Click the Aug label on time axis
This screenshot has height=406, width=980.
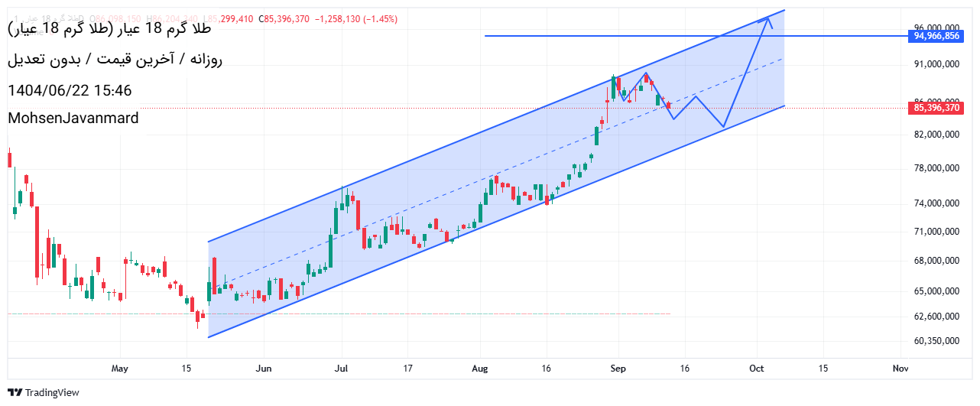pyautogui.click(x=480, y=369)
